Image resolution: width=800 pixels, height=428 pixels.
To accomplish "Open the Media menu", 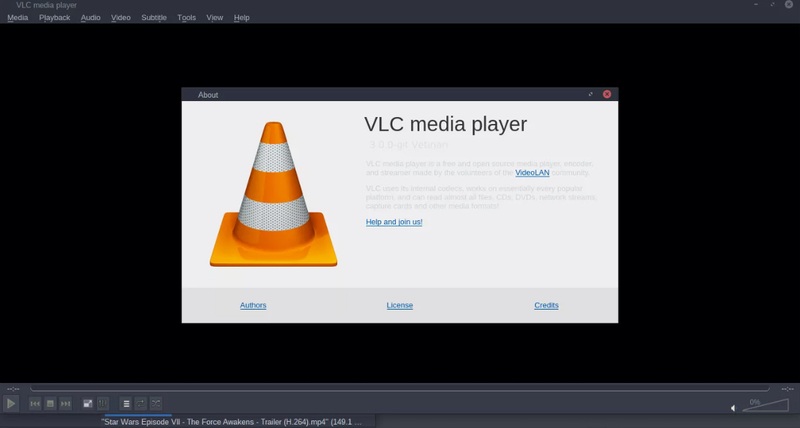I will [18, 18].
